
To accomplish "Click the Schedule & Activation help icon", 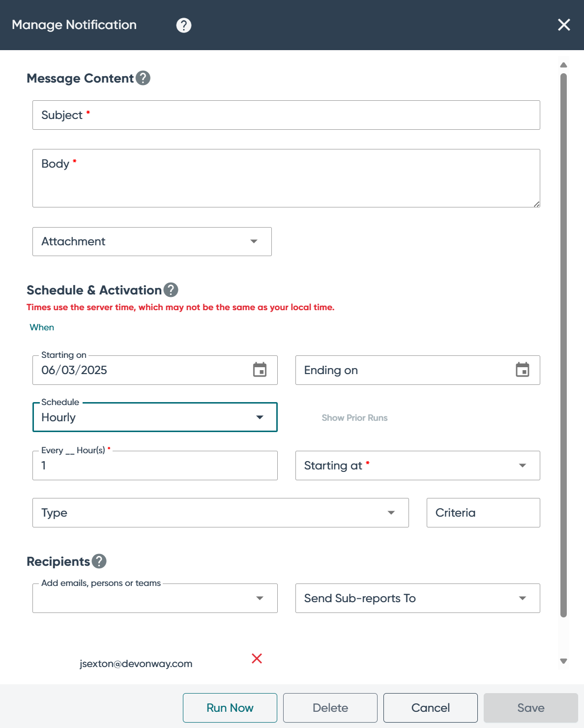I will pyautogui.click(x=171, y=290).
